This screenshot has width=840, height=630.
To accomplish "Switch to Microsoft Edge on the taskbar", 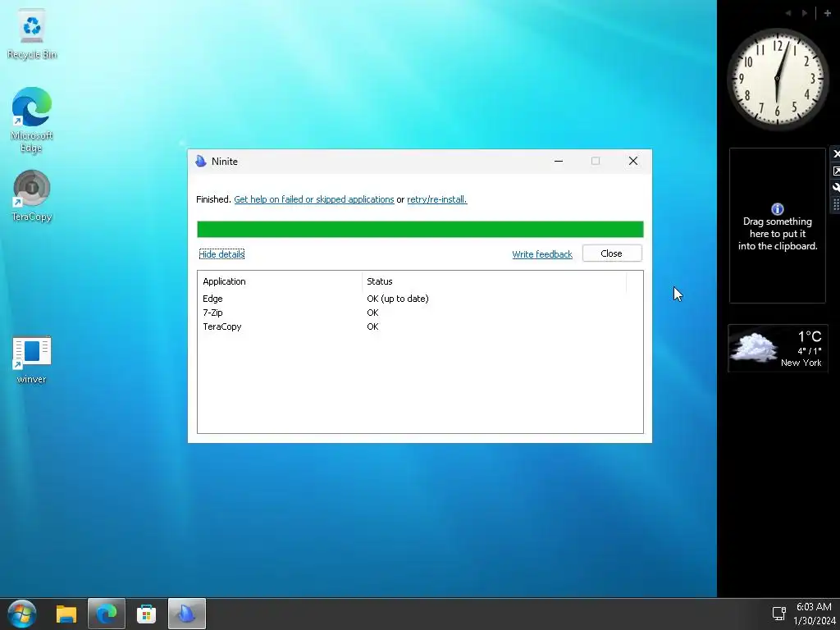I will coord(107,614).
